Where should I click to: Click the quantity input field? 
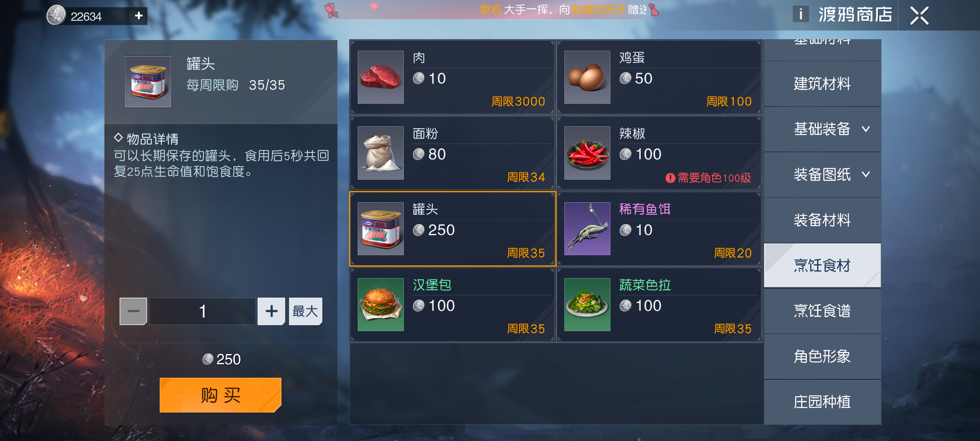202,311
